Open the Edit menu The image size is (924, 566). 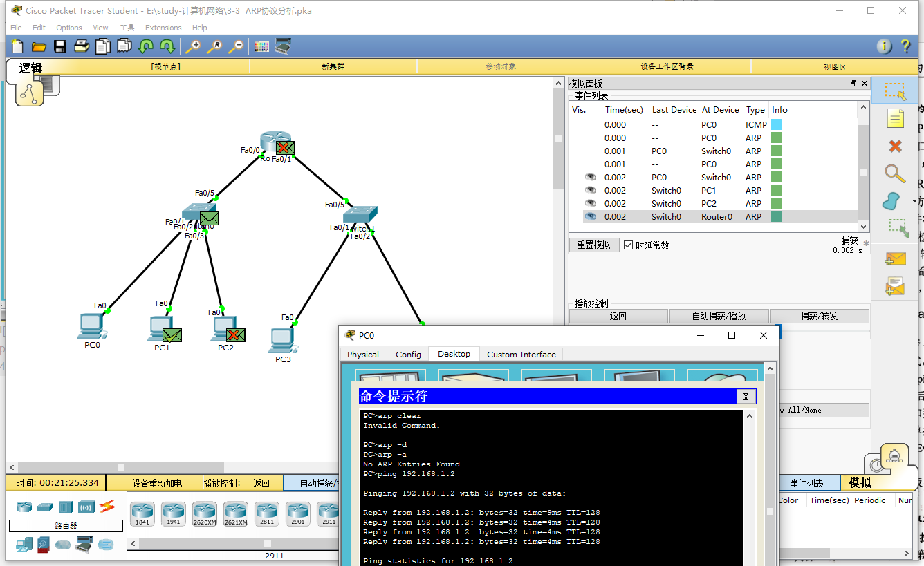pos(39,28)
